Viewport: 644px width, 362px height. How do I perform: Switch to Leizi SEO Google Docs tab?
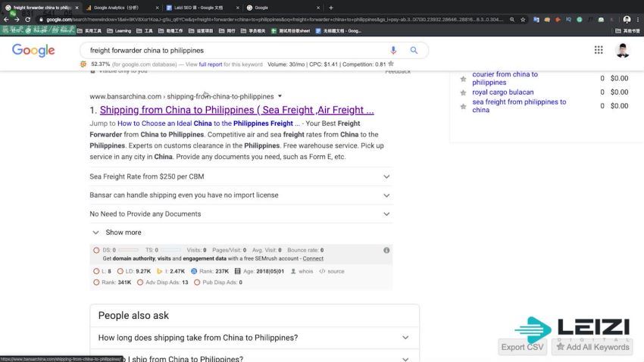pos(203,8)
